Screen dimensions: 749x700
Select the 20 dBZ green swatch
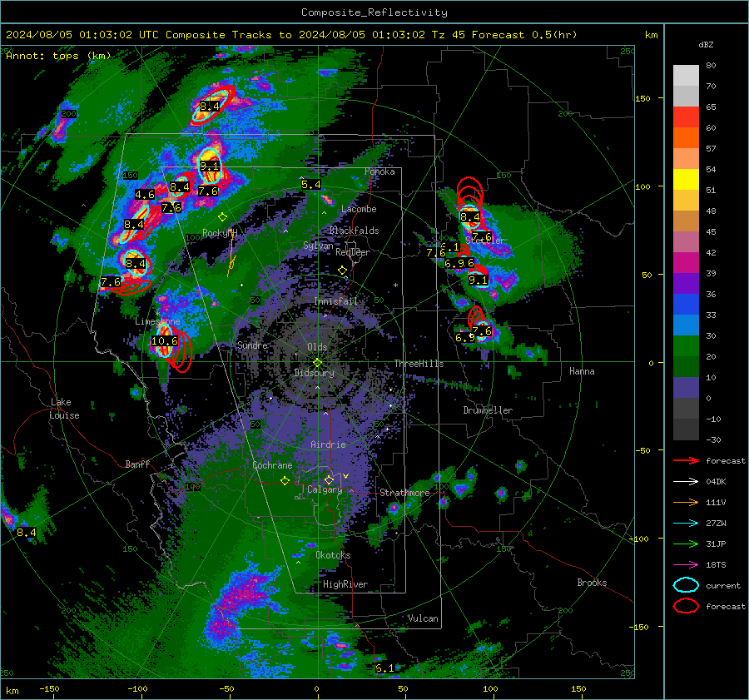686,346
